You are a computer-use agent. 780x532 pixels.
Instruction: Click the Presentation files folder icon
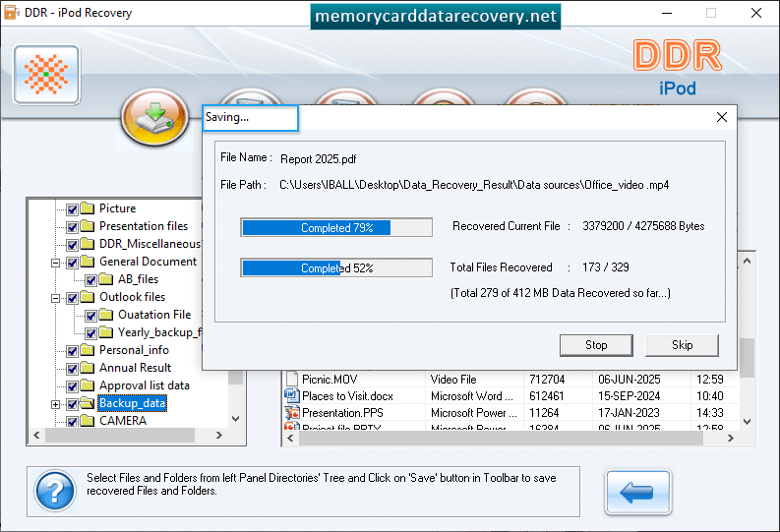(88, 226)
